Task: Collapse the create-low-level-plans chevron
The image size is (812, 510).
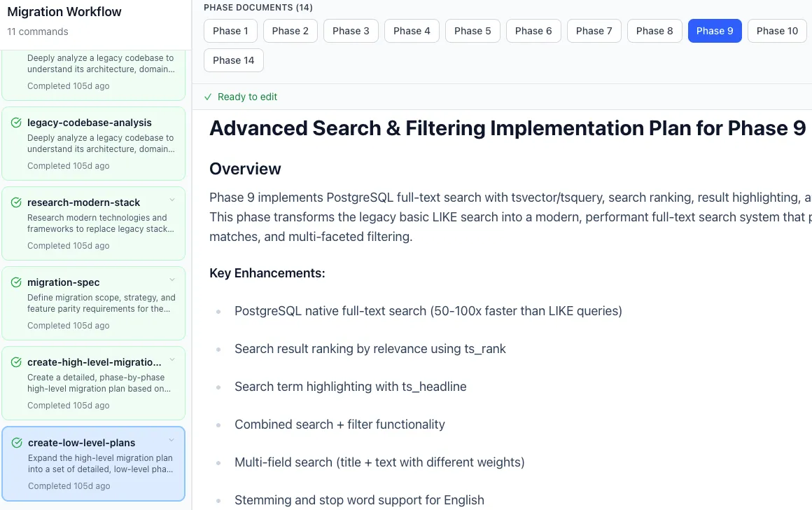Action: (x=171, y=441)
